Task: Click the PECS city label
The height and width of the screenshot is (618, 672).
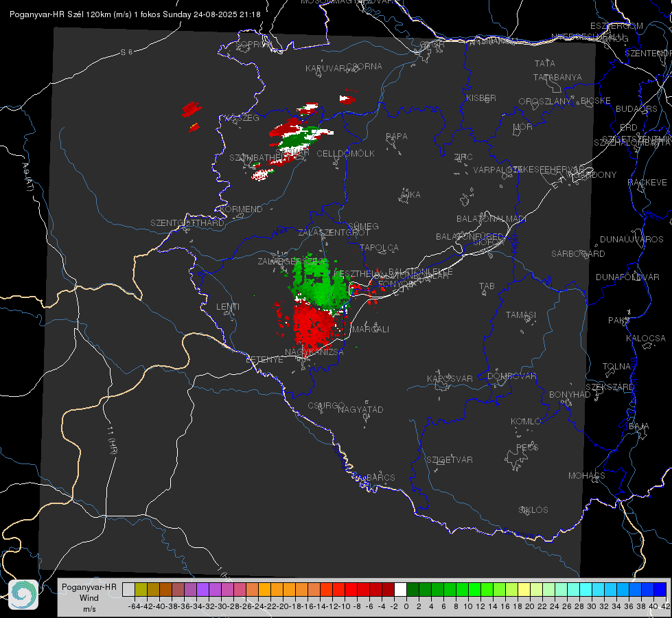Action: 526,447
